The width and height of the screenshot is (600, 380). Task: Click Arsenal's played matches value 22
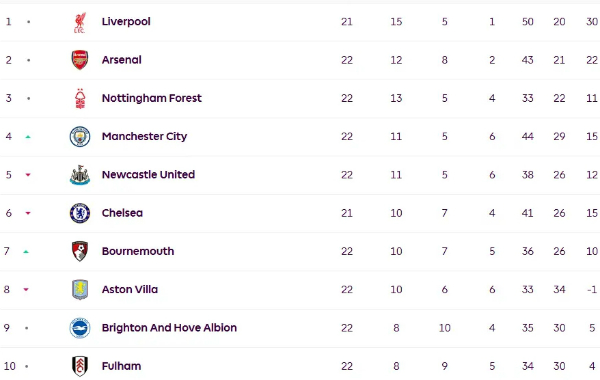(347, 60)
